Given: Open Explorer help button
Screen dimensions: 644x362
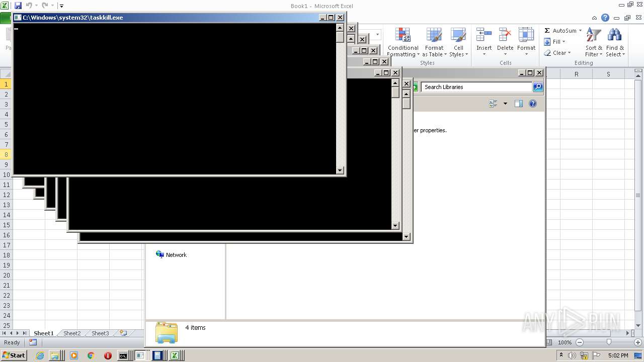Looking at the screenshot, I should pos(533,104).
